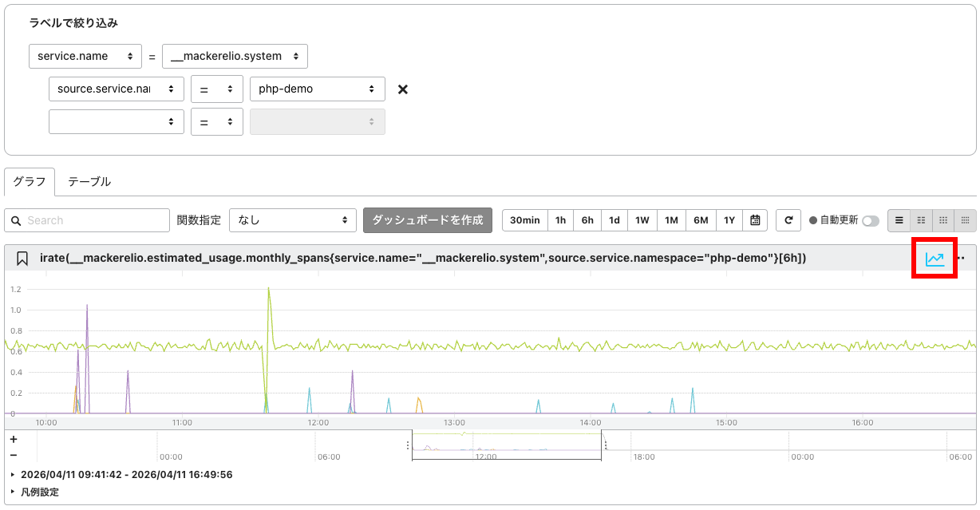Image resolution: width=980 pixels, height=510 pixels.
Task: Switch to four-column grid layout
Action: point(966,220)
